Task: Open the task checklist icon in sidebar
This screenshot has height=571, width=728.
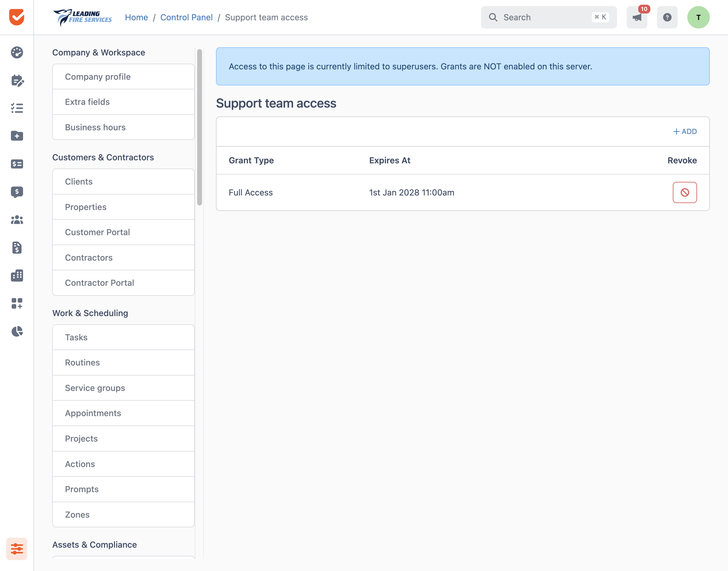Action: [17, 108]
